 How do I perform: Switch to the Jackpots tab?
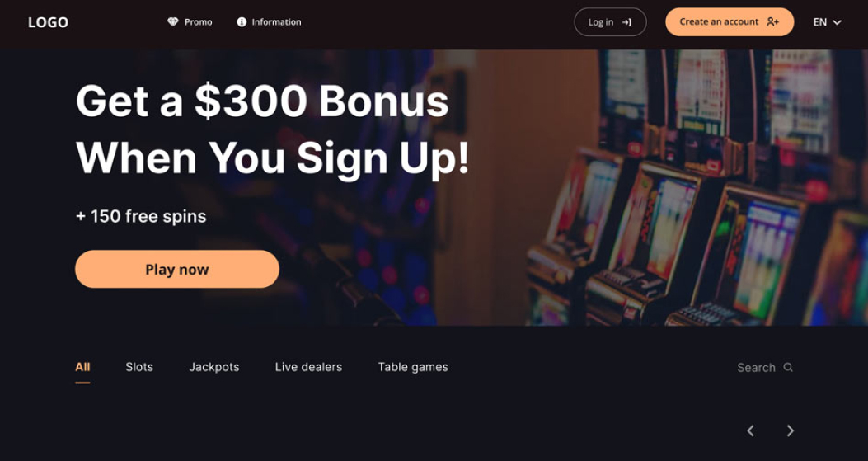(214, 367)
